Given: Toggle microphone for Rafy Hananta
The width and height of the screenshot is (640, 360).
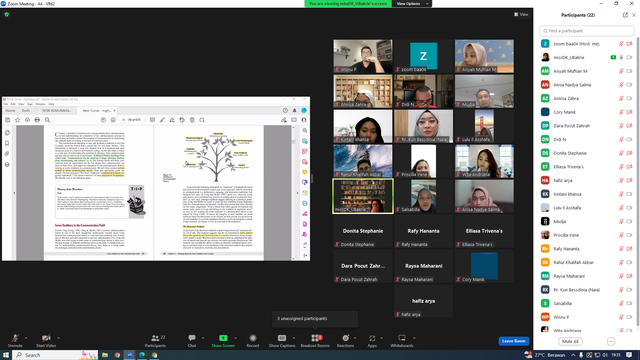Looking at the screenshot, I should tap(621, 249).
